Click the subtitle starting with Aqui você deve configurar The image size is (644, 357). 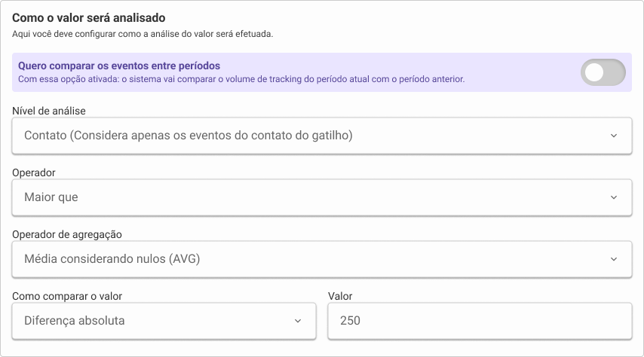click(x=143, y=34)
